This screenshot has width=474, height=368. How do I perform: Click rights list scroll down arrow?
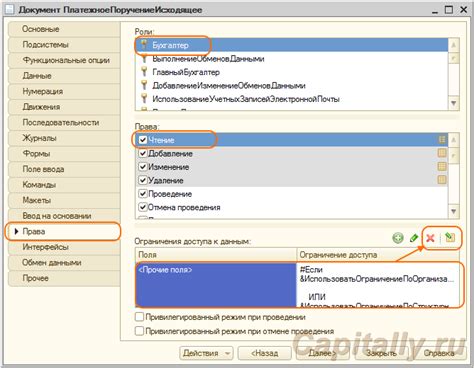[453, 211]
